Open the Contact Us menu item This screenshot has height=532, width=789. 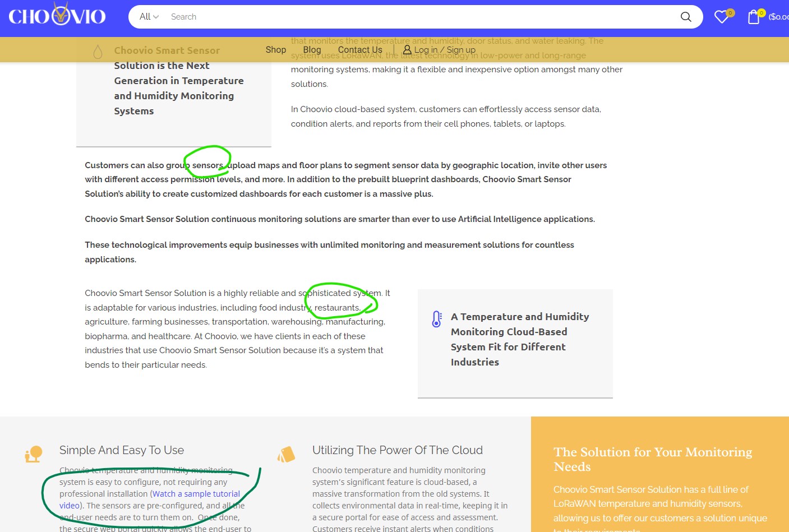[x=360, y=50]
